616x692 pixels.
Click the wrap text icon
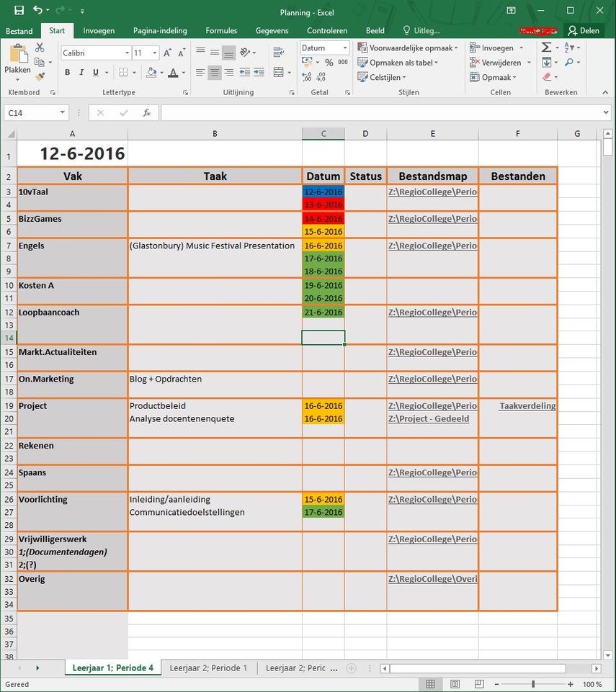pos(279,53)
